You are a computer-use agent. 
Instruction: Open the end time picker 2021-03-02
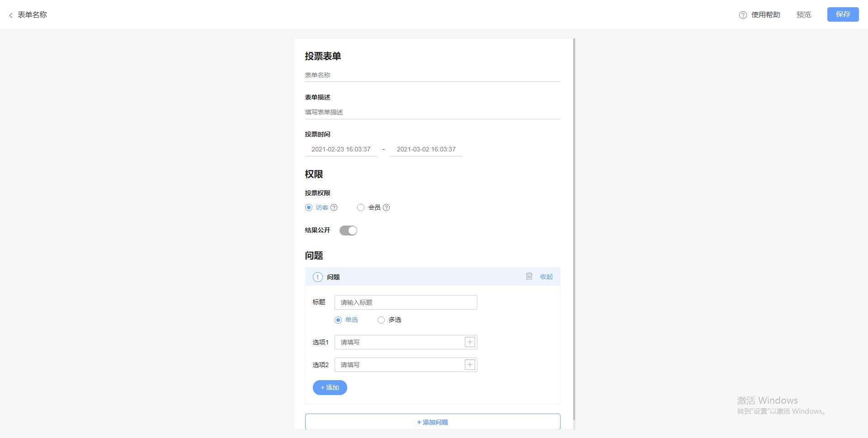[x=426, y=149]
